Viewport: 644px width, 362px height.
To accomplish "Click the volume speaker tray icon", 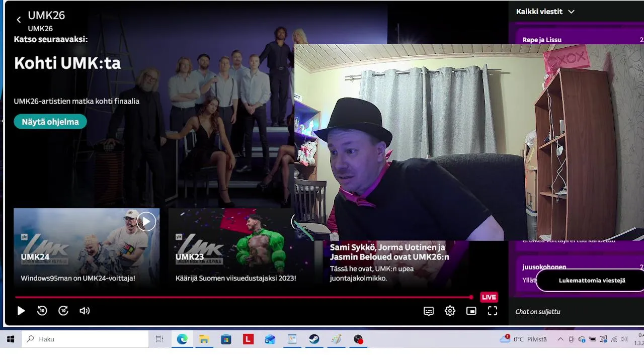I will coord(624,339).
